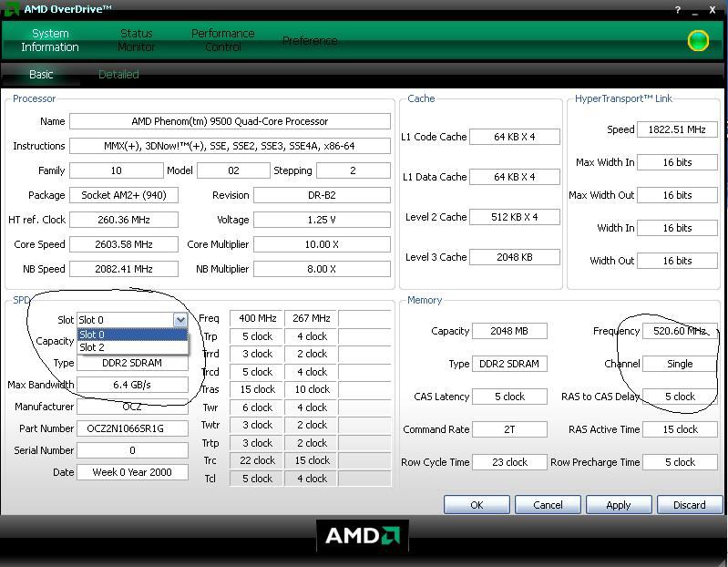Viewport: 728px width, 567px height.
Task: Go to the Preference tab
Action: (310, 40)
